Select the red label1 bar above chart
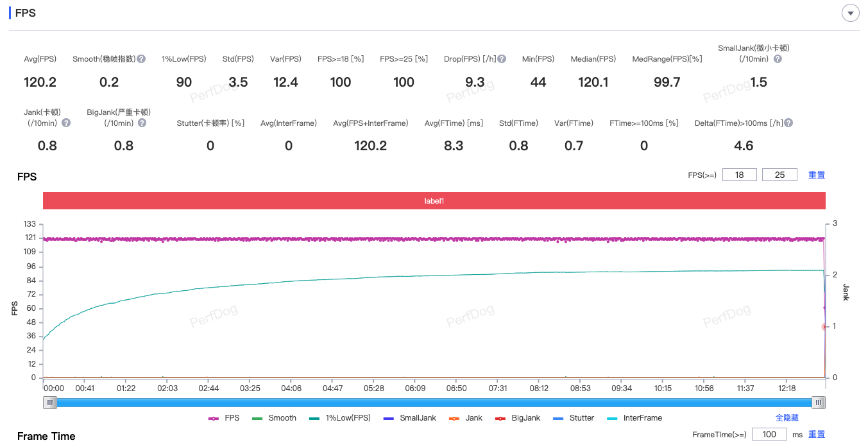Screen dimensions: 868x445 pyautogui.click(x=434, y=201)
